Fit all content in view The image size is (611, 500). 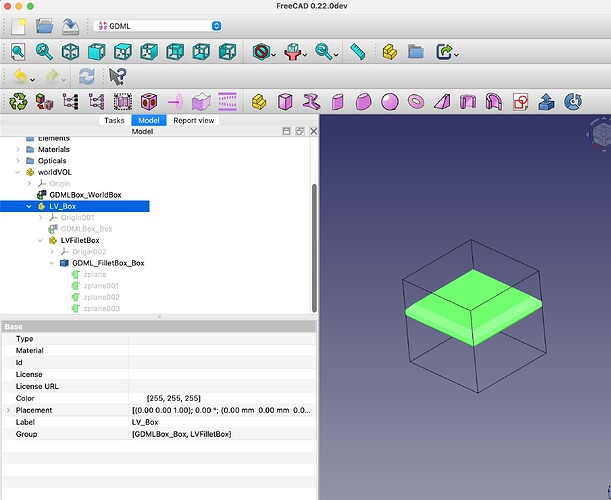[18, 51]
